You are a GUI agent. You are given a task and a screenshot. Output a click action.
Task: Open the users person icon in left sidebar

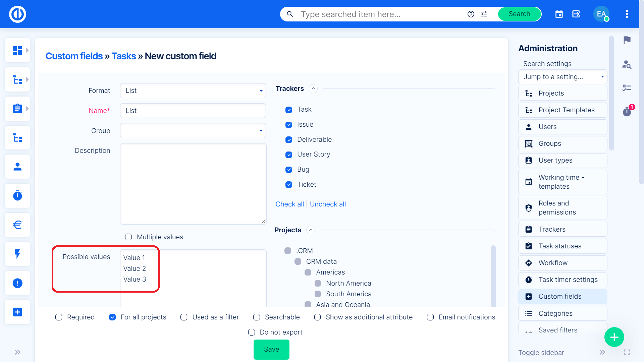tap(17, 167)
